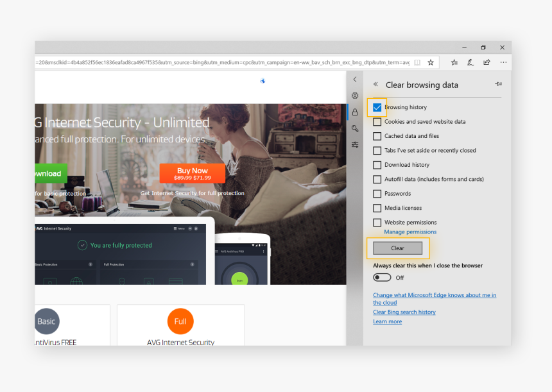The image size is (552, 392).
Task: Open the Manage permissions link
Action: [410, 232]
